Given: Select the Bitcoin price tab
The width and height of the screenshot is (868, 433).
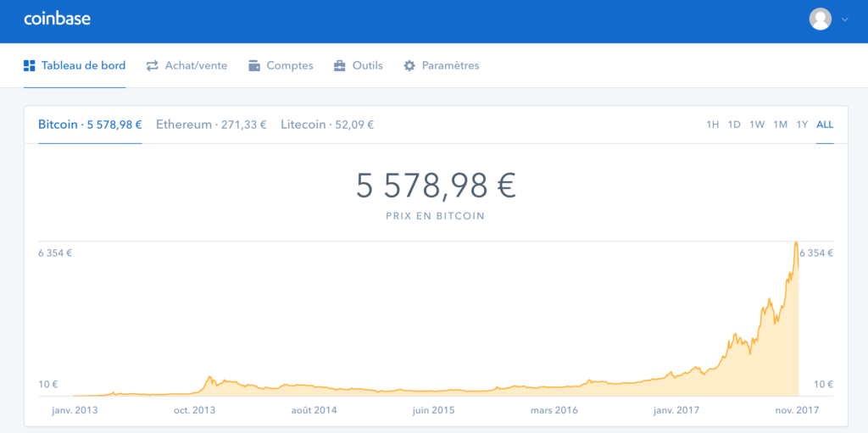Looking at the screenshot, I should (x=90, y=125).
